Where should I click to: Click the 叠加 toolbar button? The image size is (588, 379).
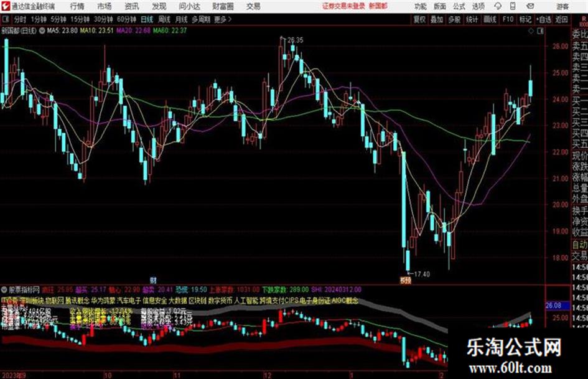(437, 19)
